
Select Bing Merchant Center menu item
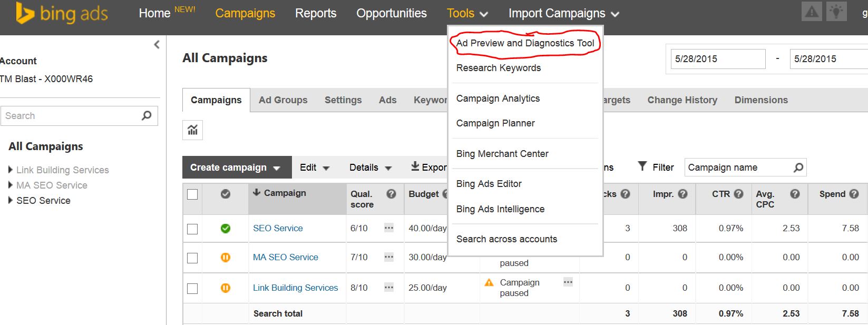(x=502, y=154)
